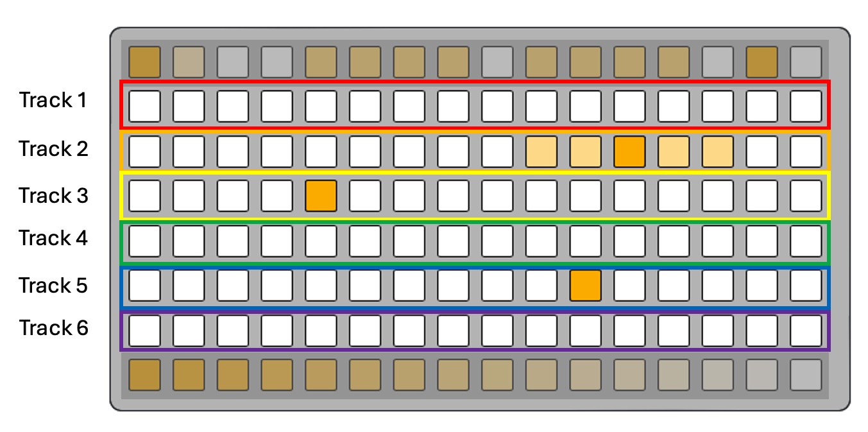Activate first step pad in Track 6

click(144, 331)
